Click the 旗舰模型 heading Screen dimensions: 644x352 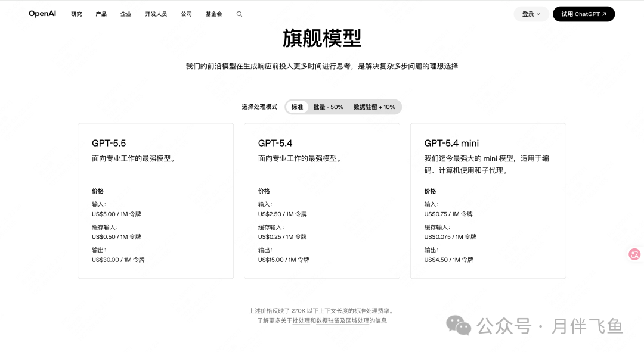[x=322, y=38]
